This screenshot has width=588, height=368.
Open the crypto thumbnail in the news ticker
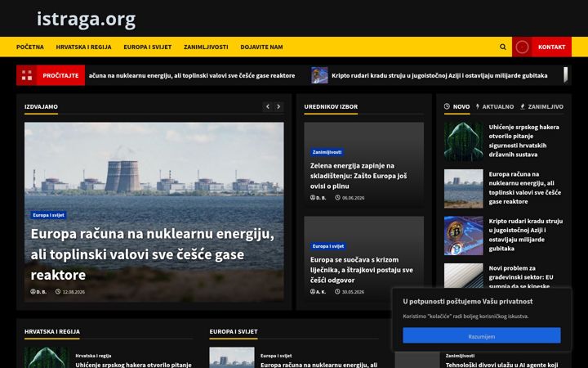[x=319, y=75]
